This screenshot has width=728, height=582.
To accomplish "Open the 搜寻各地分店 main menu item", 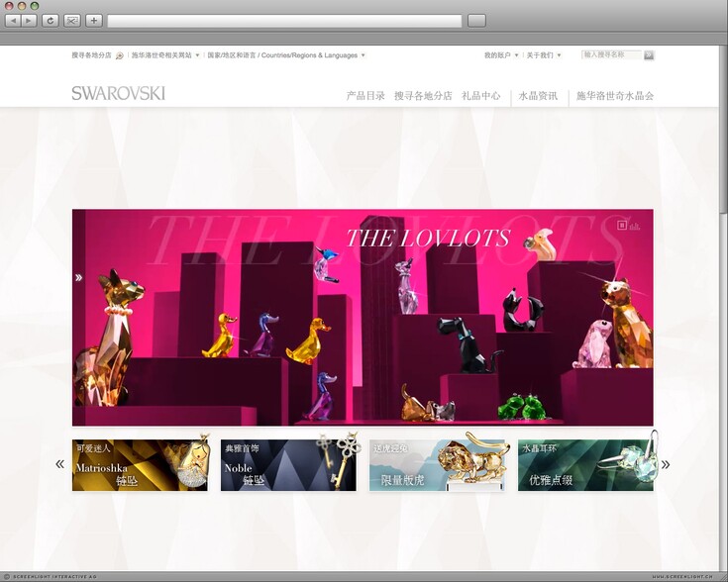I will pos(423,96).
